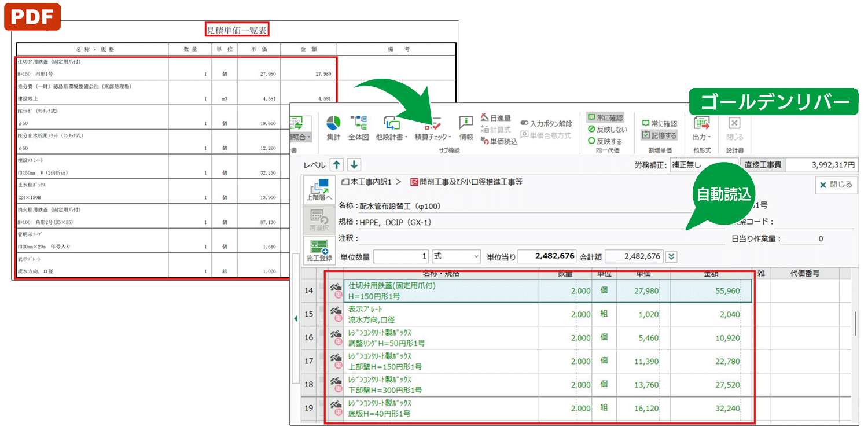
Task: Click the 合計額 value field
Action: click(x=634, y=256)
